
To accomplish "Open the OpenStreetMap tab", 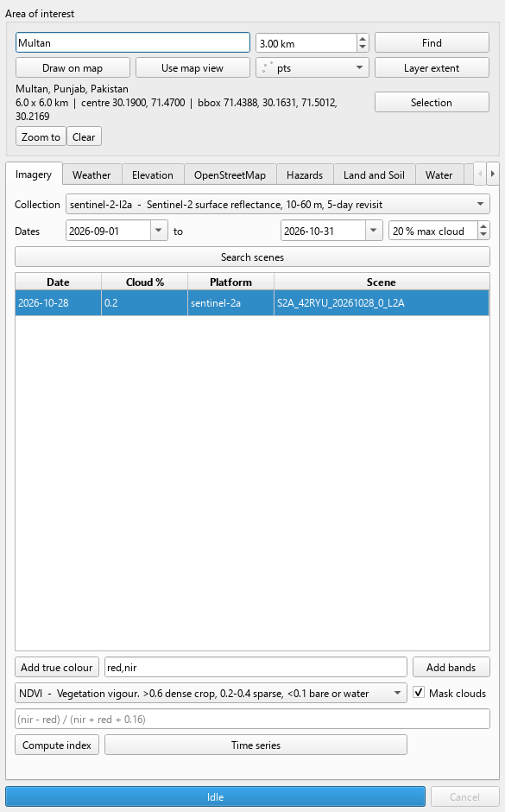I will (x=230, y=175).
